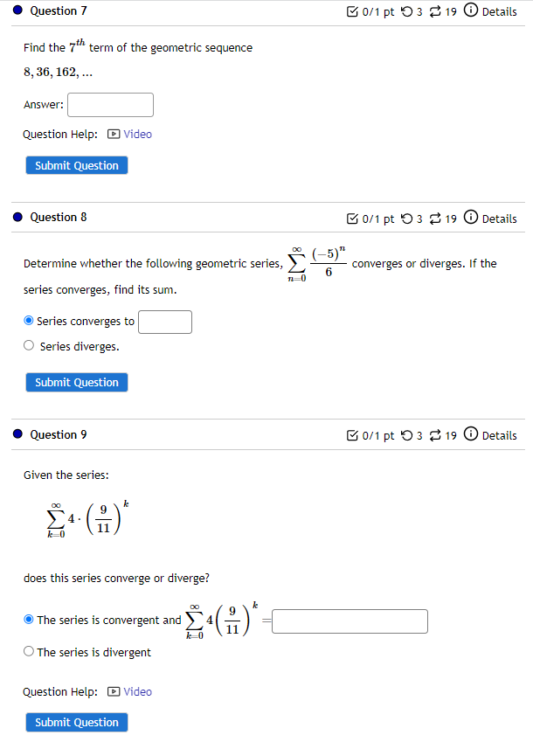Click the series sum input box in Question 9
This screenshot has width=533, height=756.
pyautogui.click(x=349, y=621)
